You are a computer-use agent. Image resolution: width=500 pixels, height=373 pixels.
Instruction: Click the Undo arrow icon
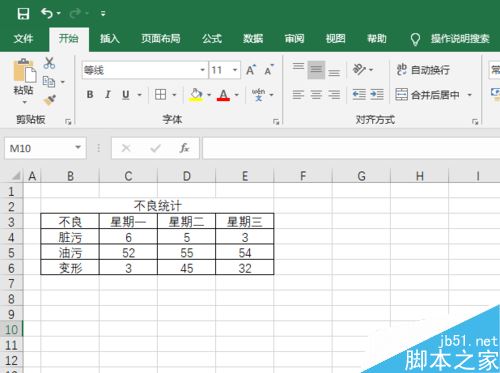click(47, 13)
